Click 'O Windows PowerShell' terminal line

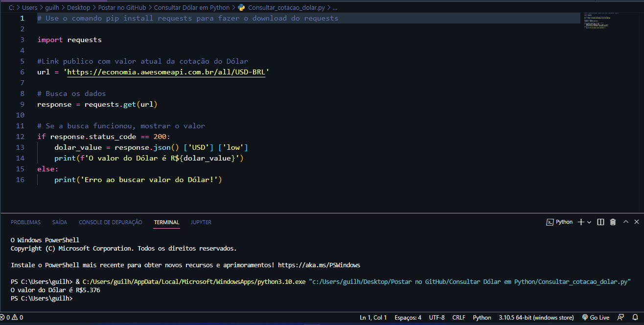(x=45, y=240)
